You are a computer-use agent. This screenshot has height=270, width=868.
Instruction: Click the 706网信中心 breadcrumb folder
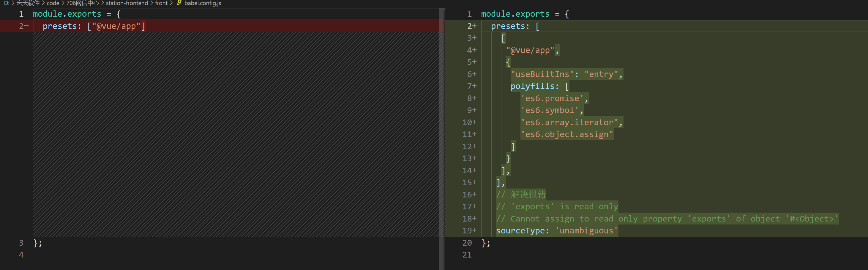(83, 3)
